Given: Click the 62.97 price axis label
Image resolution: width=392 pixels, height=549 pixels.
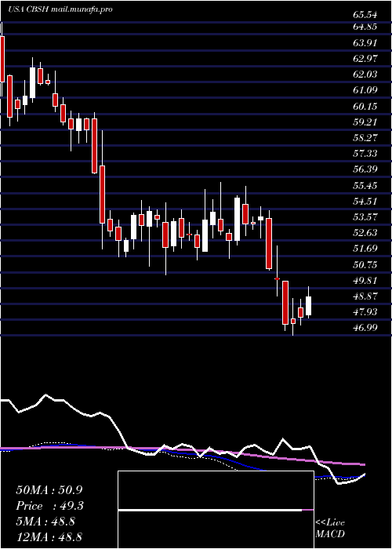Looking at the screenshot, I should [365, 59].
